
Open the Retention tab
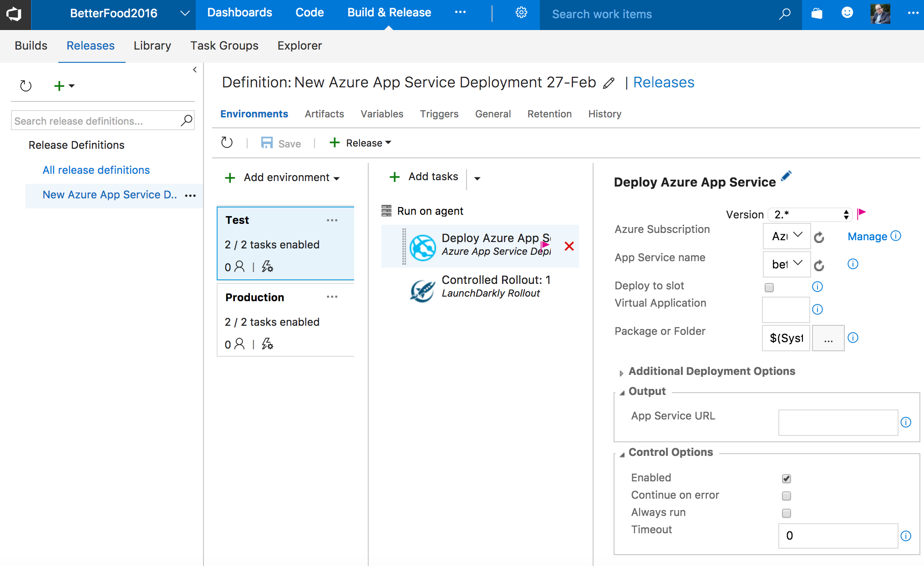(x=549, y=114)
